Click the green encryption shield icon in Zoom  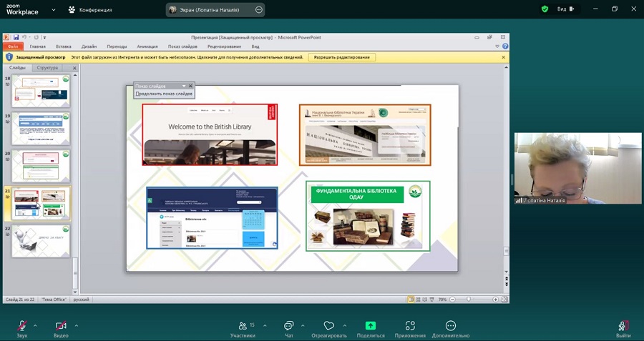pos(545,9)
